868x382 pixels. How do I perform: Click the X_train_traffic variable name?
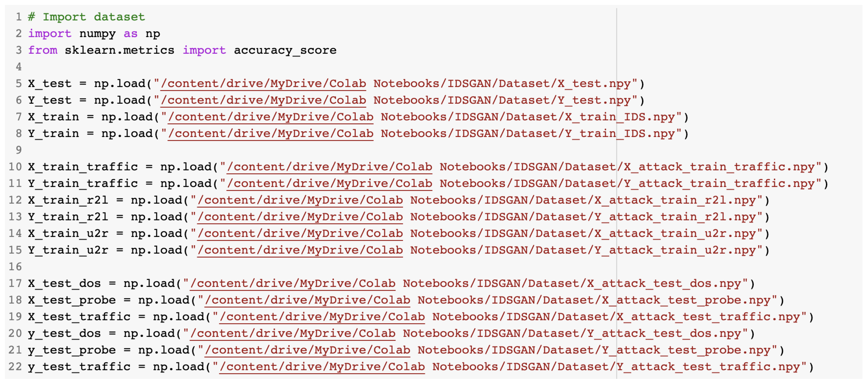(83, 167)
